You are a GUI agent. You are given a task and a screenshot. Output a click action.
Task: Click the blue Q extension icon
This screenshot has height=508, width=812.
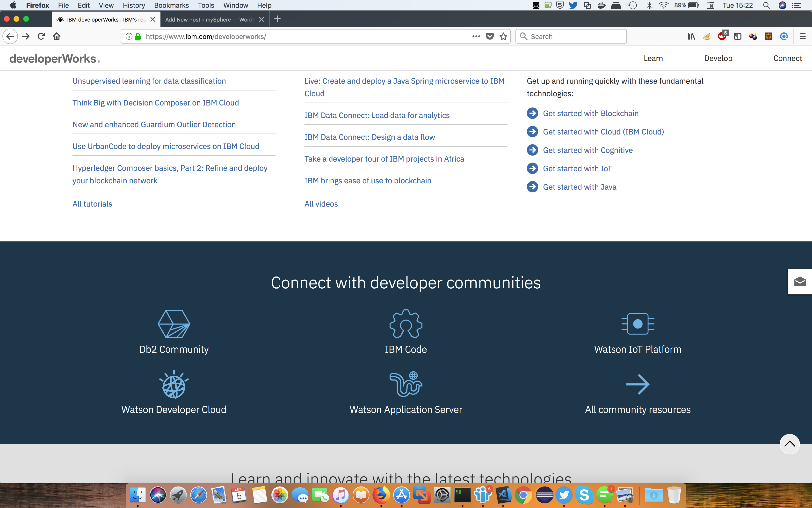tap(784, 36)
